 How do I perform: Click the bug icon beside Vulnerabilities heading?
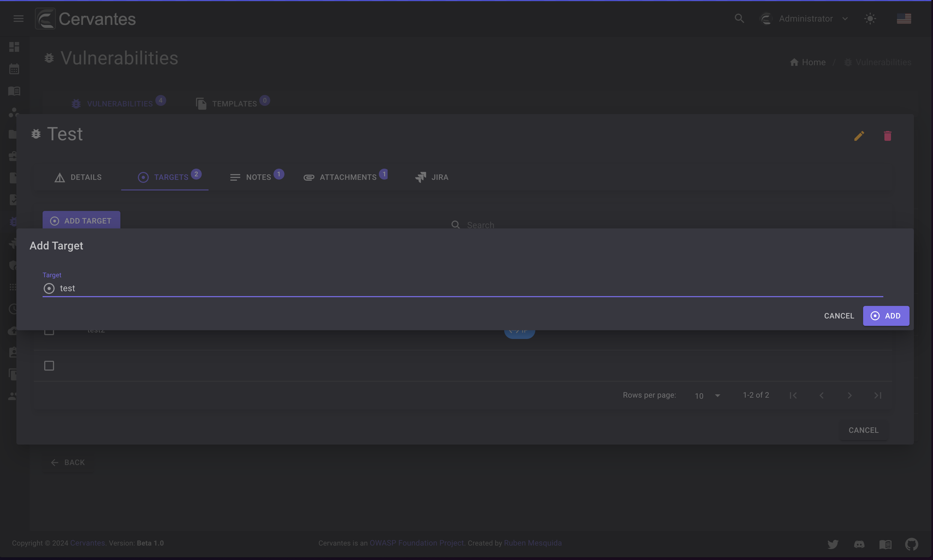tap(49, 58)
